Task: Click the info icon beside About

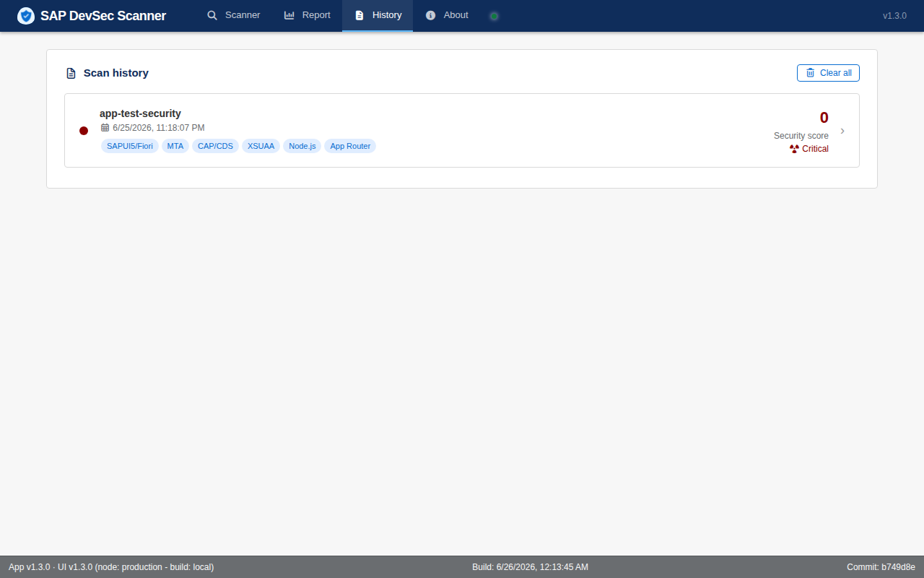Action: tap(430, 15)
